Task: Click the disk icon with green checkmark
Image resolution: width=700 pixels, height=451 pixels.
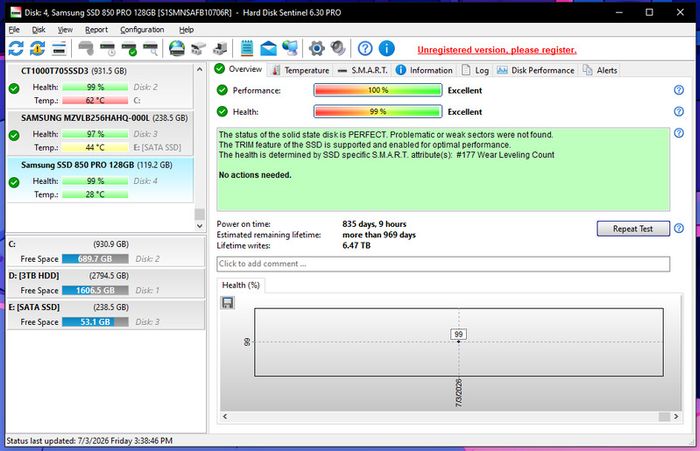Action: [129, 48]
